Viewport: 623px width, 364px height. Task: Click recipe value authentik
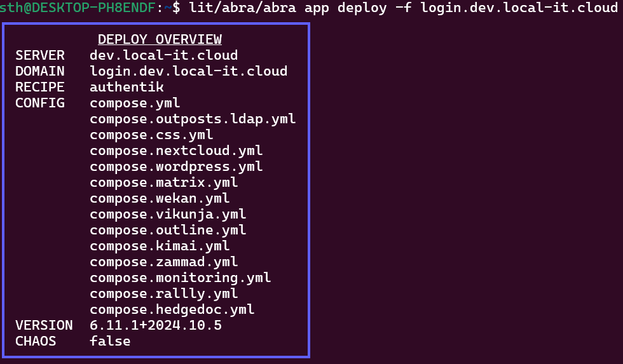tap(127, 87)
